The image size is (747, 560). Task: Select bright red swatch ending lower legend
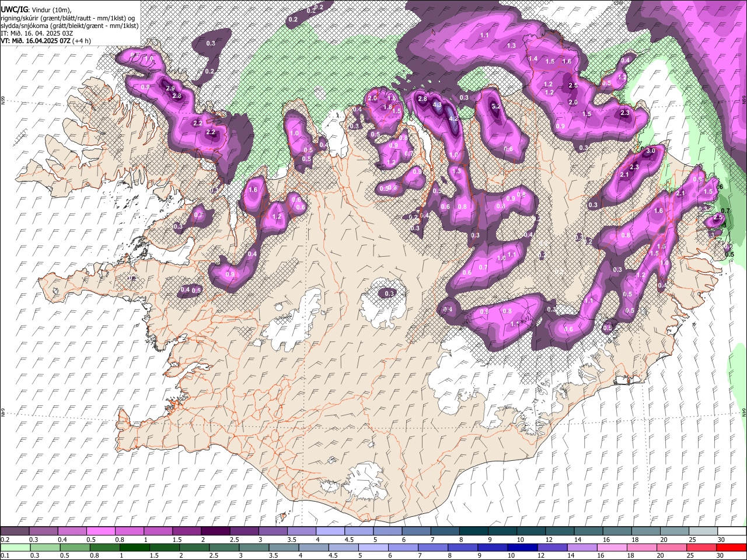coord(731,547)
